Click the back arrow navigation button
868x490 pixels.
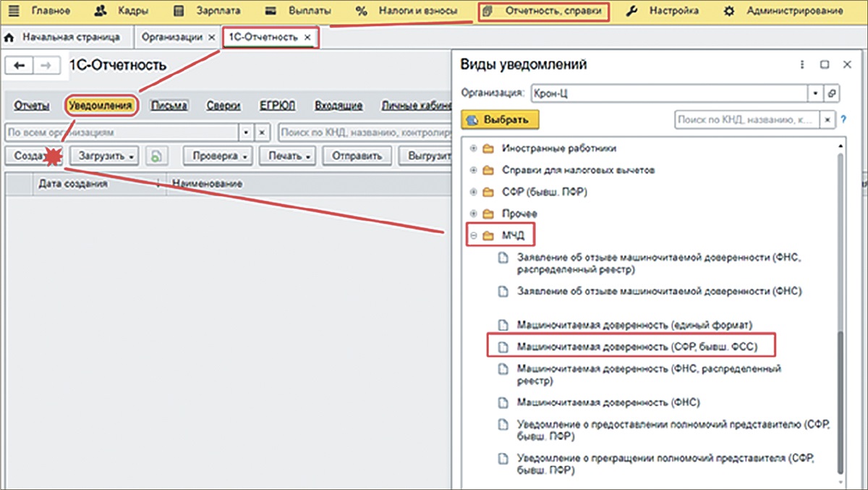click(20, 66)
